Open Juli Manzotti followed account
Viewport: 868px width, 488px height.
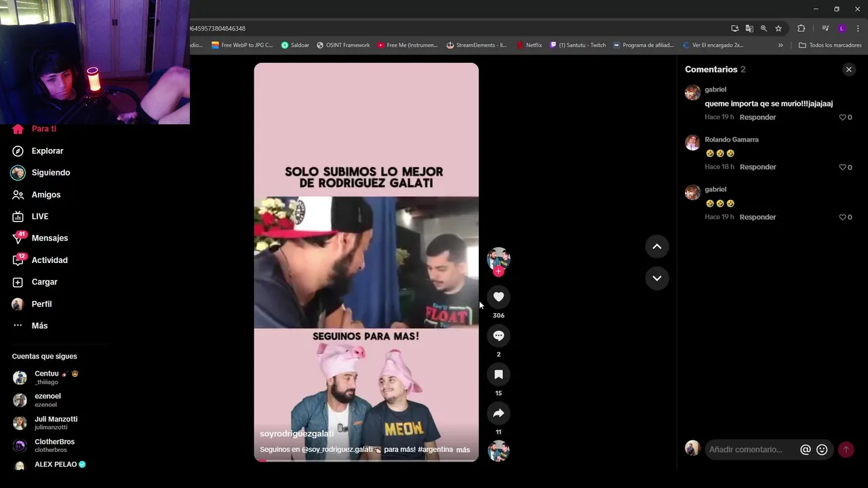click(x=45, y=423)
